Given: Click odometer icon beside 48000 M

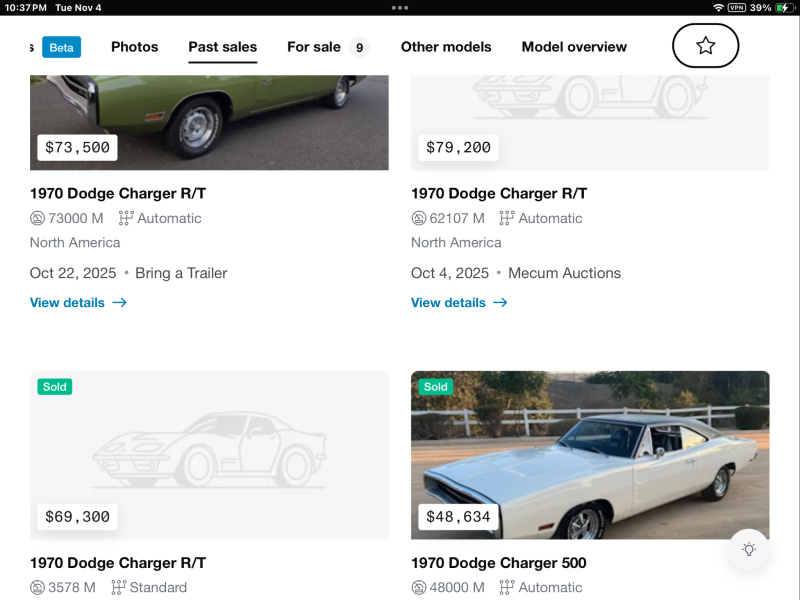Looking at the screenshot, I should click(x=419, y=587).
